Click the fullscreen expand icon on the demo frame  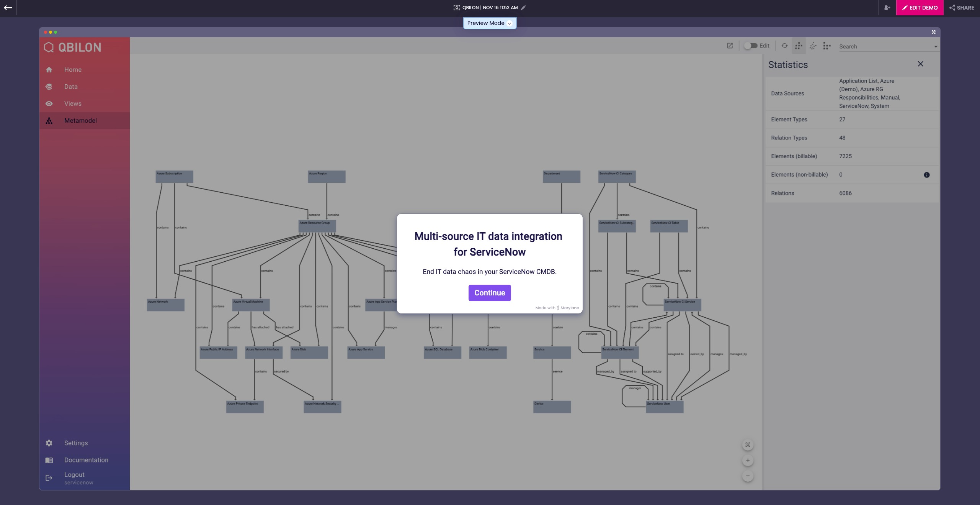click(933, 32)
